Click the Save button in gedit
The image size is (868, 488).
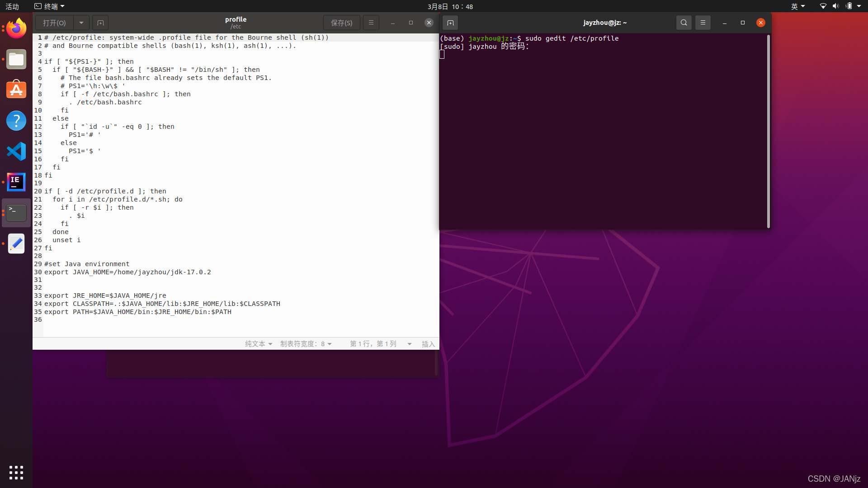[x=341, y=23]
